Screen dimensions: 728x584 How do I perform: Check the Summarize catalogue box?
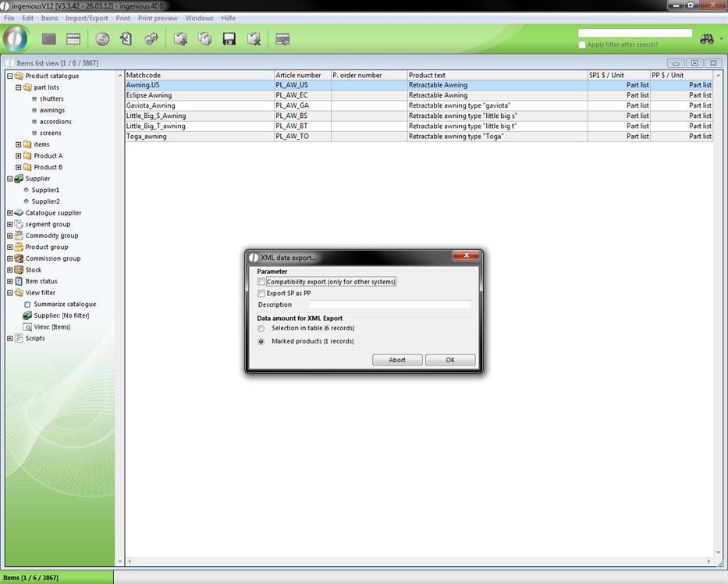(27, 304)
